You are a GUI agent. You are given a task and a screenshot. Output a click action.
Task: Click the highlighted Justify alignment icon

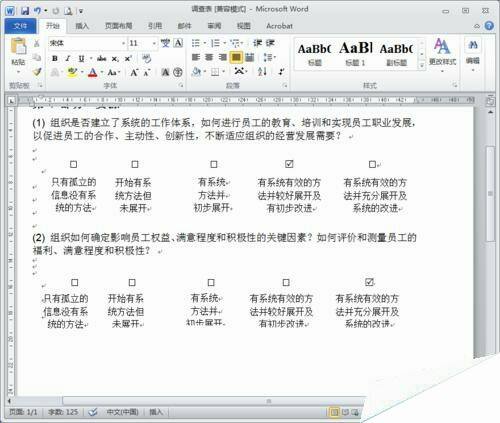pyautogui.click(x=236, y=57)
